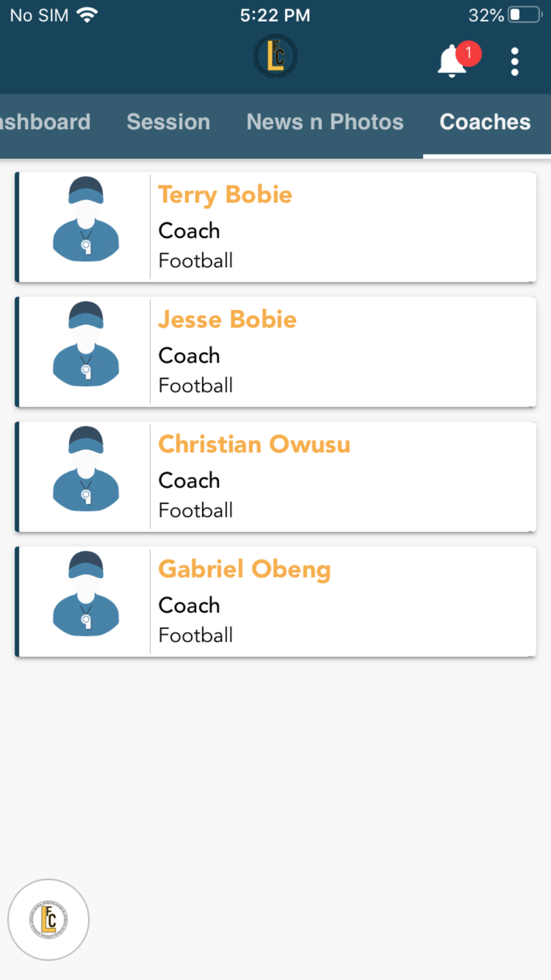The width and height of the screenshot is (551, 980).
Task: Check the battery indicator in status bar
Action: point(525,15)
